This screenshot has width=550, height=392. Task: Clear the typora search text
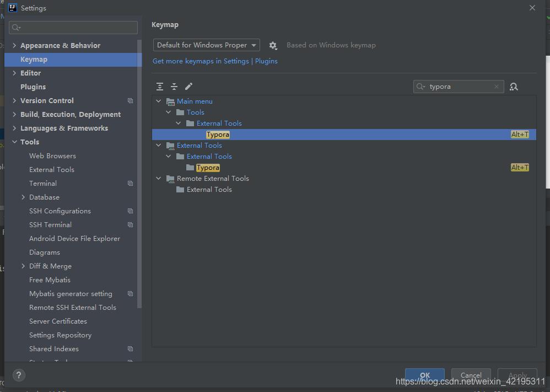pos(497,87)
